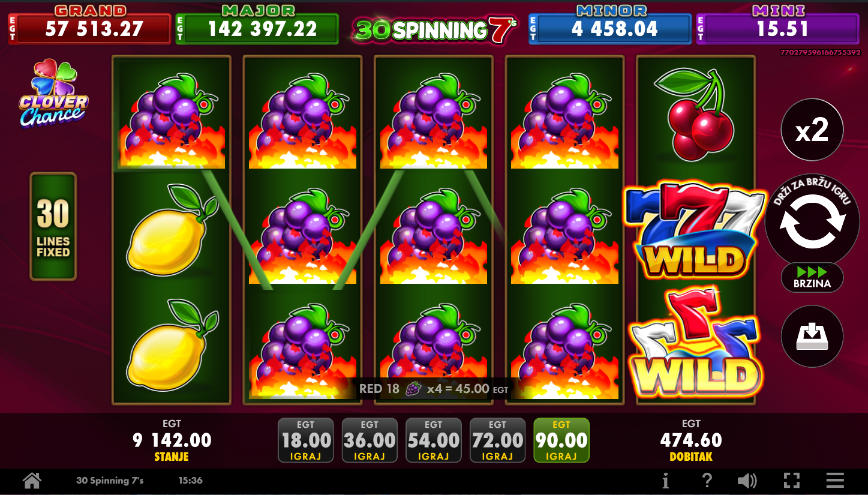Click the Clover Chance logo
Viewport: 868px width, 495px height.
(x=53, y=95)
